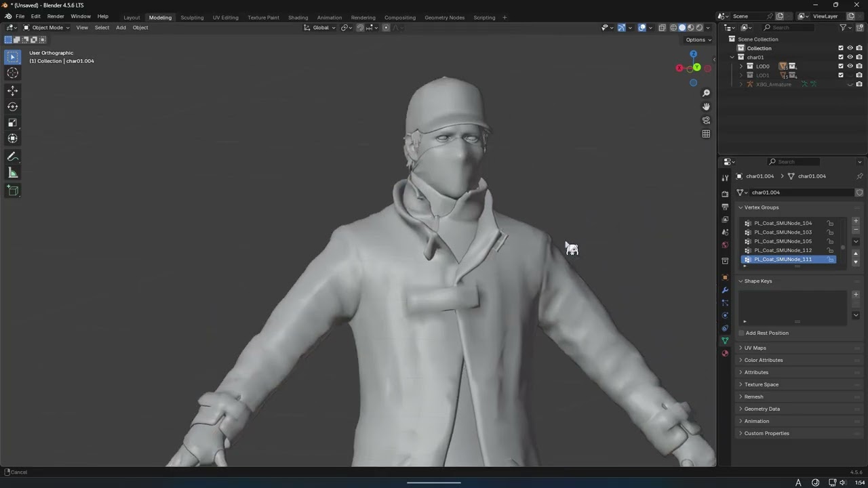This screenshot has height=488, width=868.
Task: Open the Particles properties tab
Action: click(x=725, y=303)
